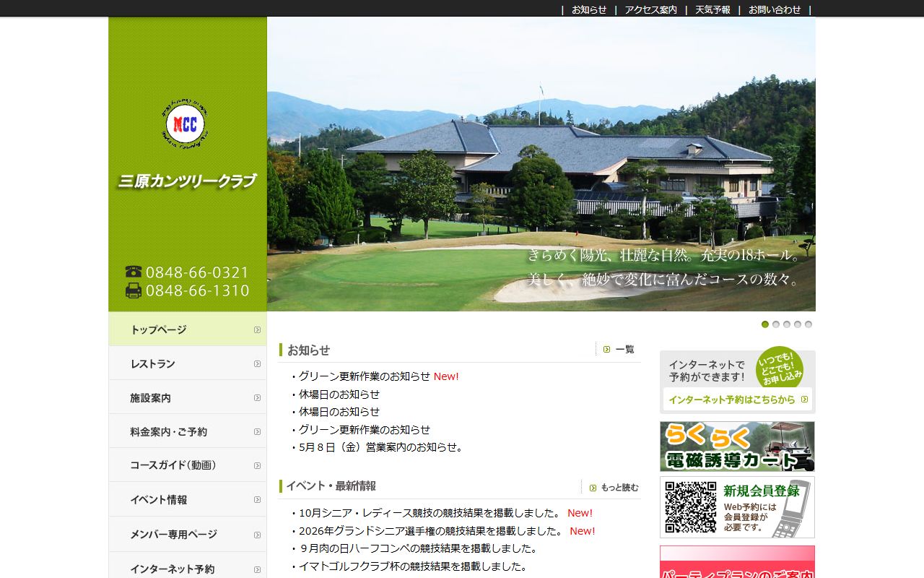Open 天気予報 in the top bar
924x578 pixels.
point(712,9)
